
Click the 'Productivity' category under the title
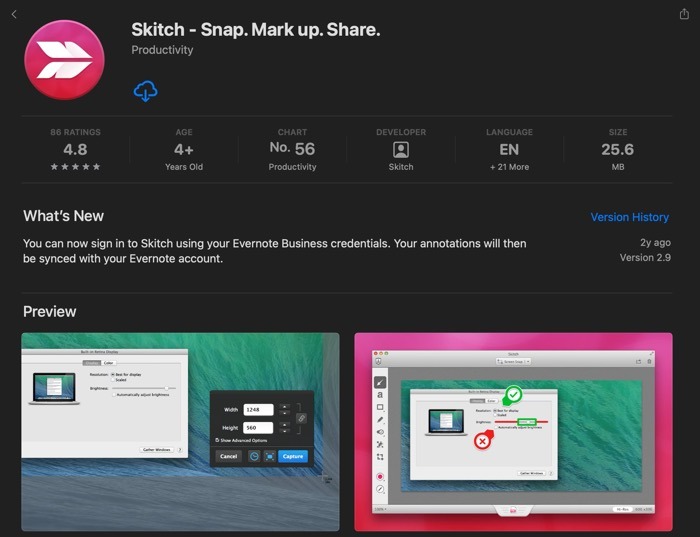tap(162, 50)
